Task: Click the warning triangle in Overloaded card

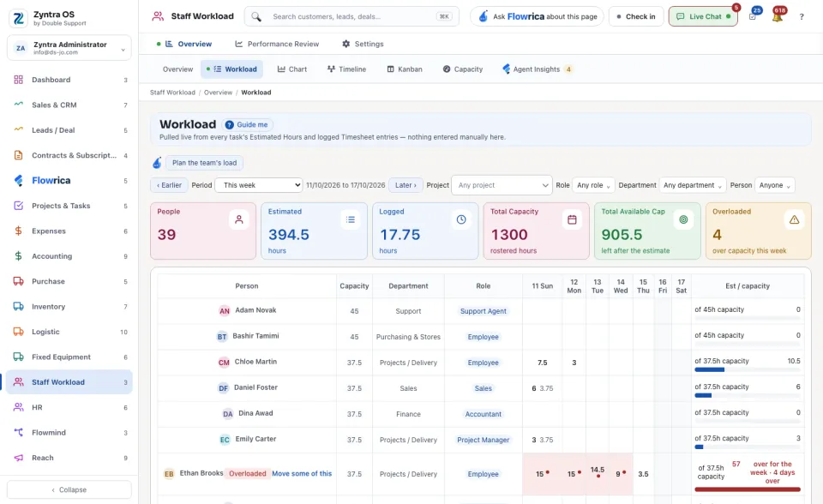Action: (x=794, y=219)
